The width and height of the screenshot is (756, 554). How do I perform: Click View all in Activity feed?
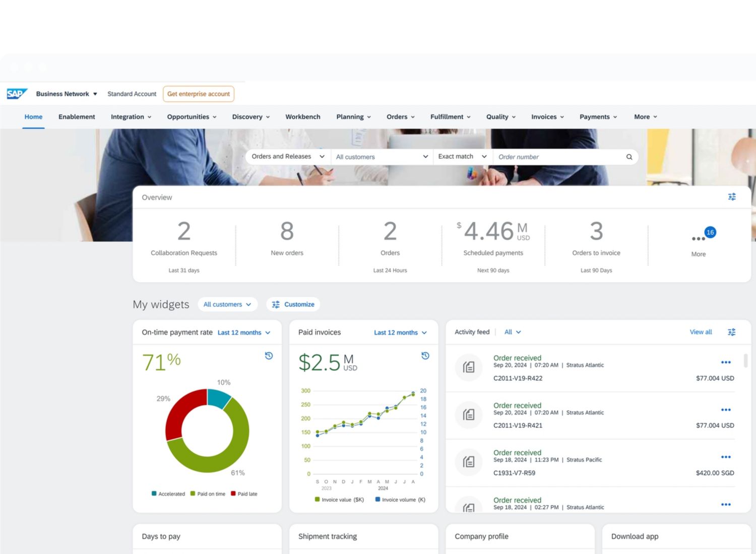pyautogui.click(x=701, y=332)
